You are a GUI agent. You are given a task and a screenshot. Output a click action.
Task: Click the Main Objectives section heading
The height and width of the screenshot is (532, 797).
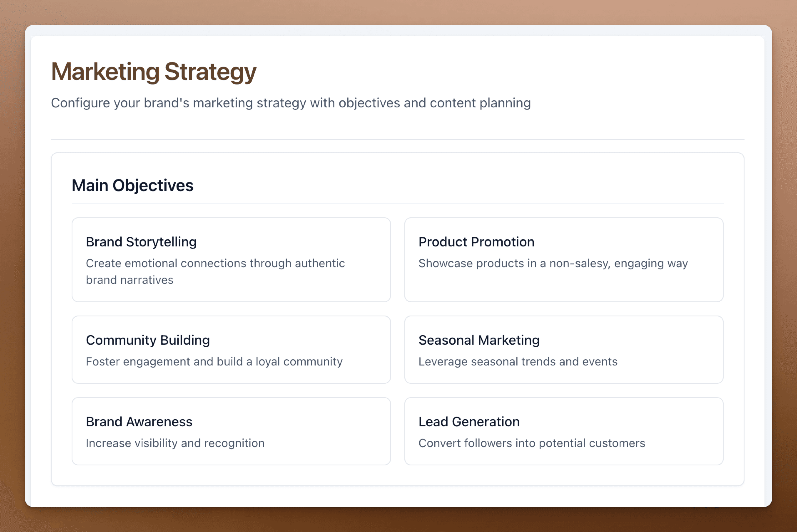(132, 186)
